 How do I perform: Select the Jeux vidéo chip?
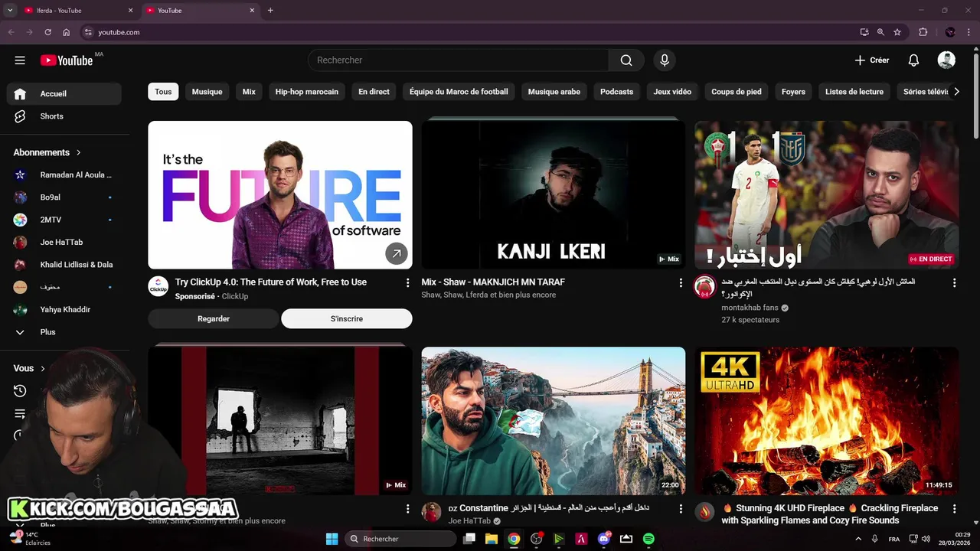tap(672, 92)
